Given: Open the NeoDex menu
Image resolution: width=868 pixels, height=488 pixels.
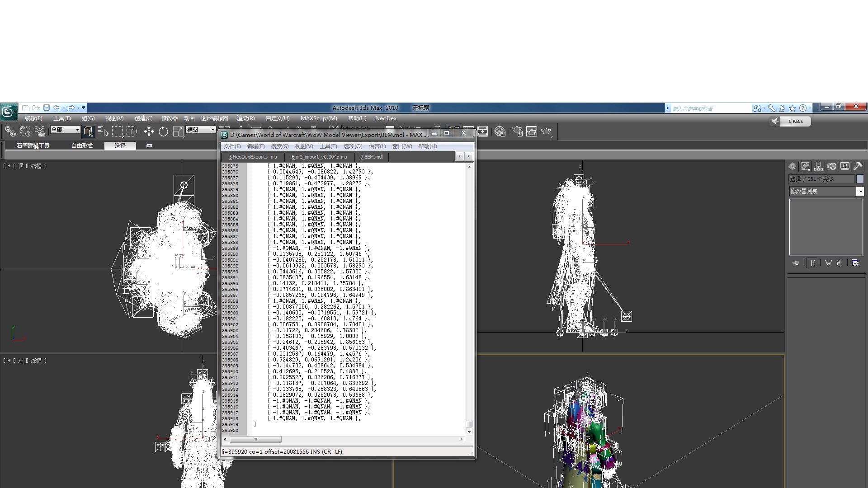Looking at the screenshot, I should click(386, 118).
